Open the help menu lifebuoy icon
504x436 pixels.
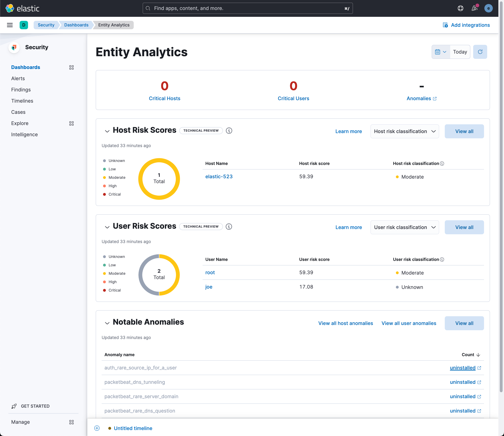460,8
